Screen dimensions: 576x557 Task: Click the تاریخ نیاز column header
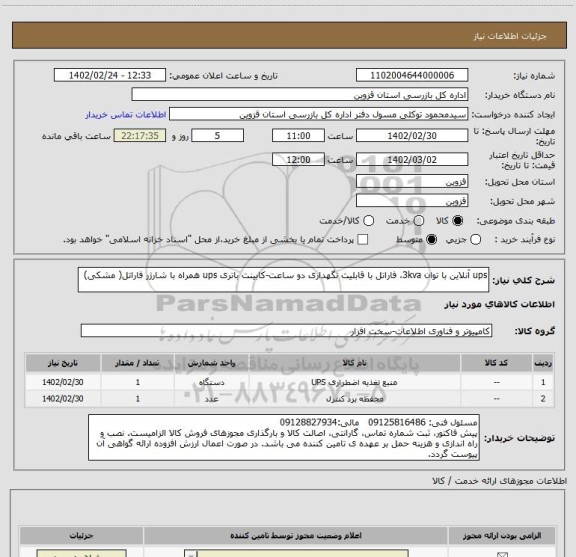(x=63, y=363)
